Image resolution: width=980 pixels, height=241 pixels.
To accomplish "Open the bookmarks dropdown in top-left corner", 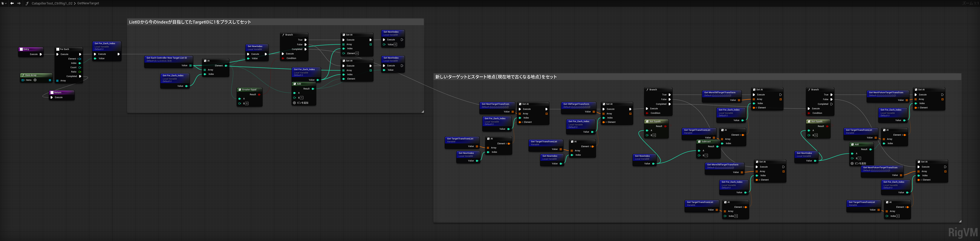I will pyautogui.click(x=4, y=3).
